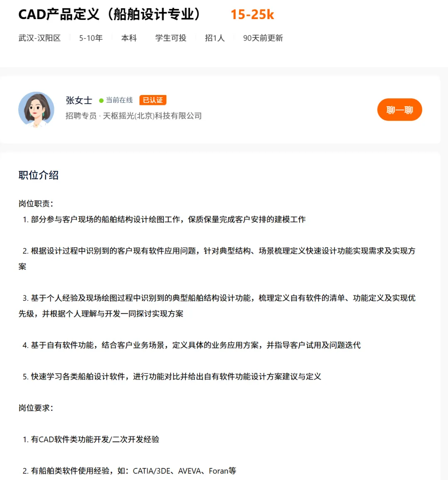
Task: Click the 职位介绍 section heading
Action: (x=39, y=175)
